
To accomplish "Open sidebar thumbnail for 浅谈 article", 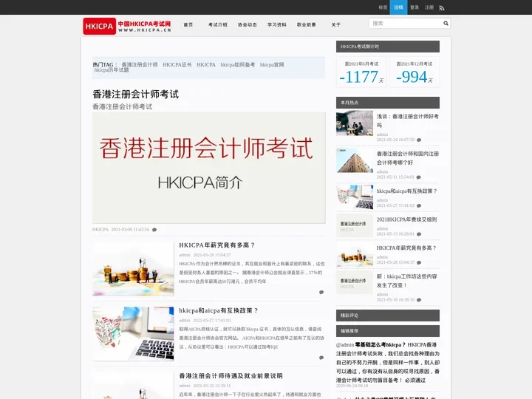I will (355, 123).
